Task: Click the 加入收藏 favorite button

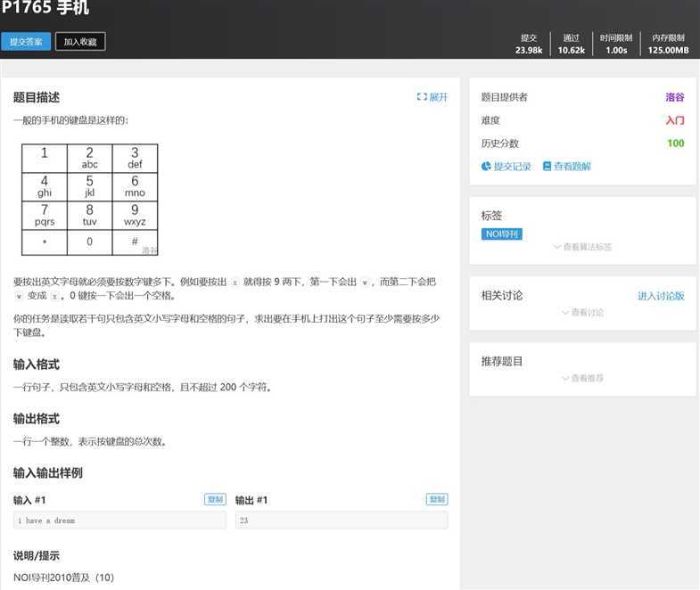Action: [x=80, y=42]
